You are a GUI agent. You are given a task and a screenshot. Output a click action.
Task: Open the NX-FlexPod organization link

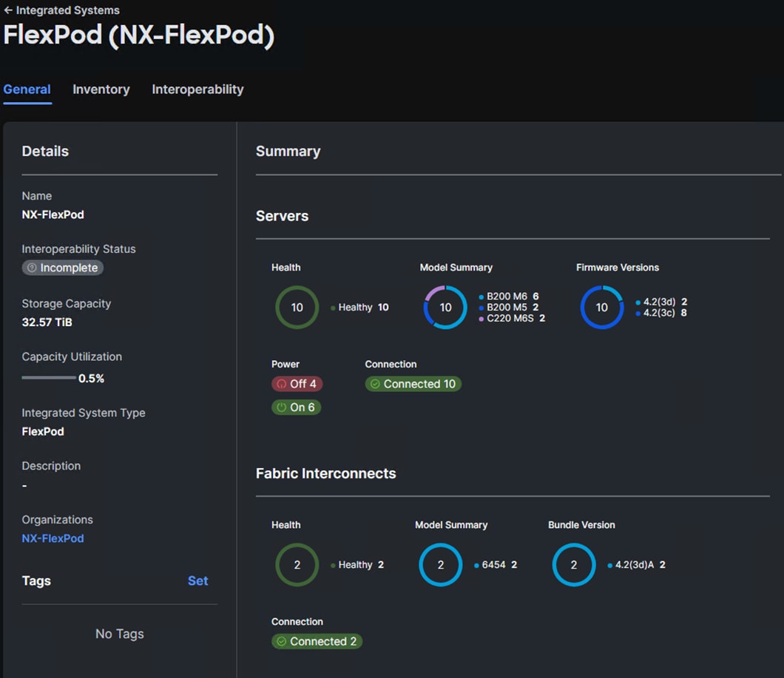(x=53, y=539)
